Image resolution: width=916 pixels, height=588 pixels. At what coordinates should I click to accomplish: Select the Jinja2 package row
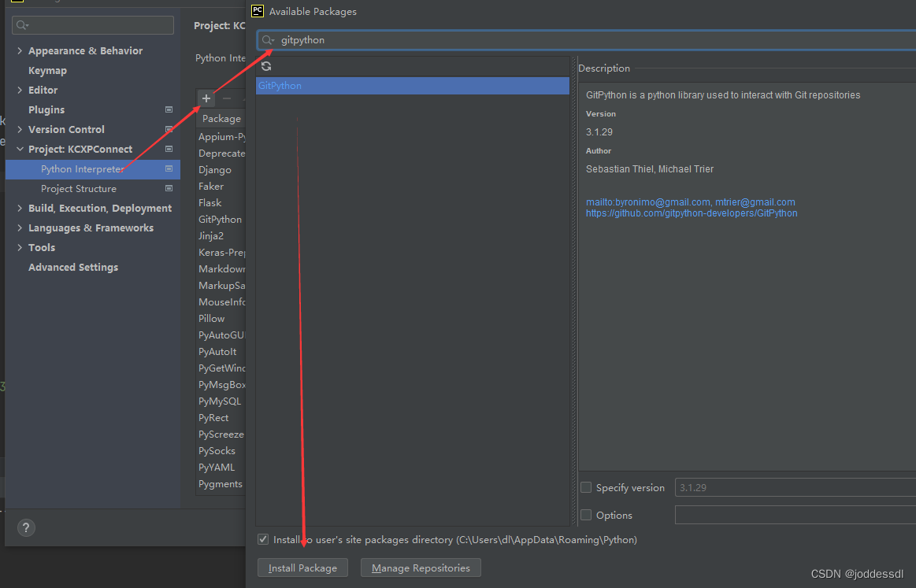click(x=221, y=236)
